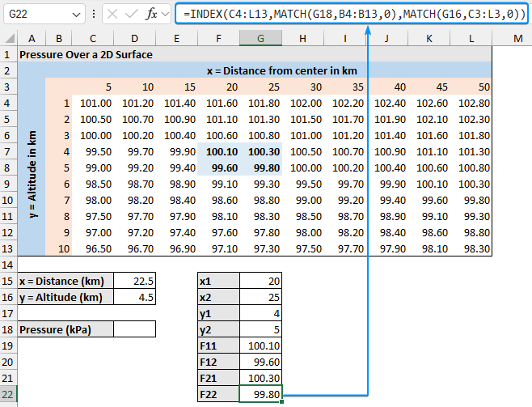Select cell H9 with value 99.50

302,184
